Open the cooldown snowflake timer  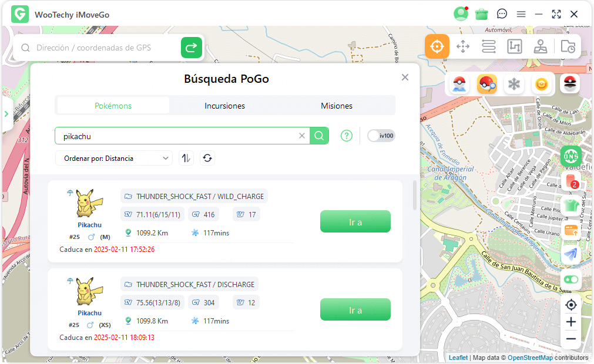pos(514,84)
